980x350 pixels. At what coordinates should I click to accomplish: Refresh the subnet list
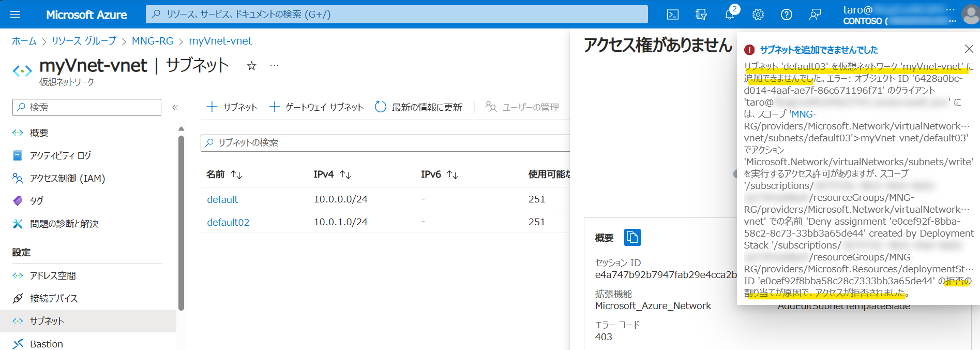point(418,107)
